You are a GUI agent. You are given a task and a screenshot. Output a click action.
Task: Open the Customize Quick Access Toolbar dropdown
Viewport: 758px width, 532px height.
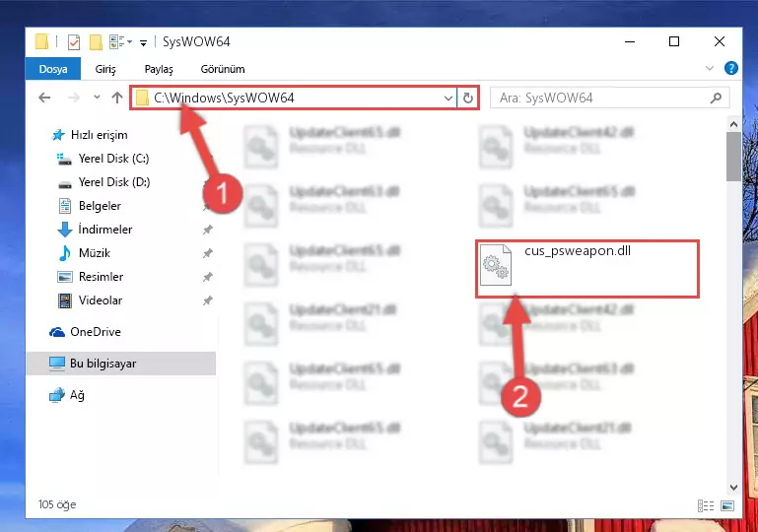(x=143, y=43)
